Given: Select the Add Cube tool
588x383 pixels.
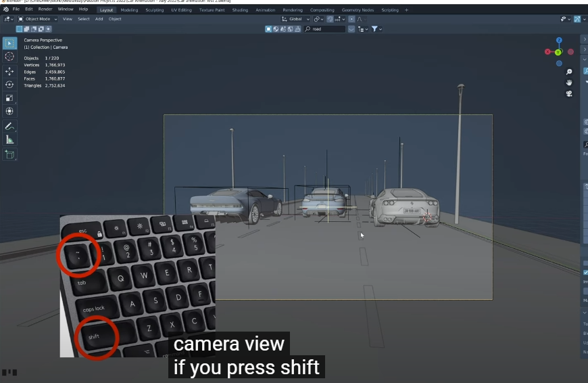Looking at the screenshot, I should coord(9,155).
